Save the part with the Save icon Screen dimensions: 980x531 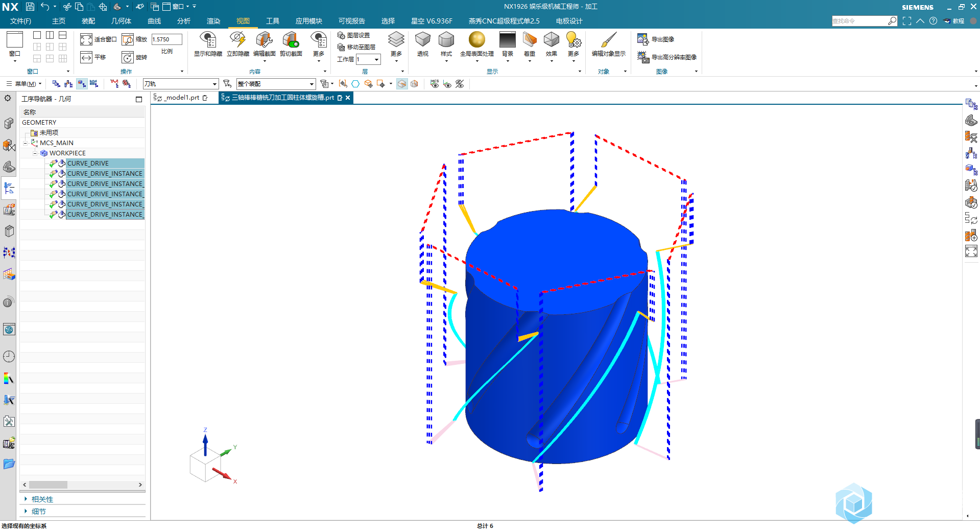[x=30, y=7]
